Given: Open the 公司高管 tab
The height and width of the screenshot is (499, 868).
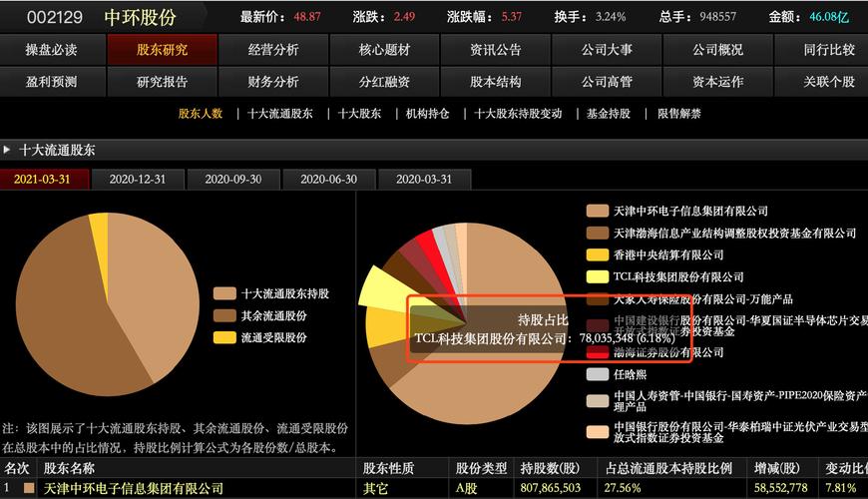Looking at the screenshot, I should 607,82.
